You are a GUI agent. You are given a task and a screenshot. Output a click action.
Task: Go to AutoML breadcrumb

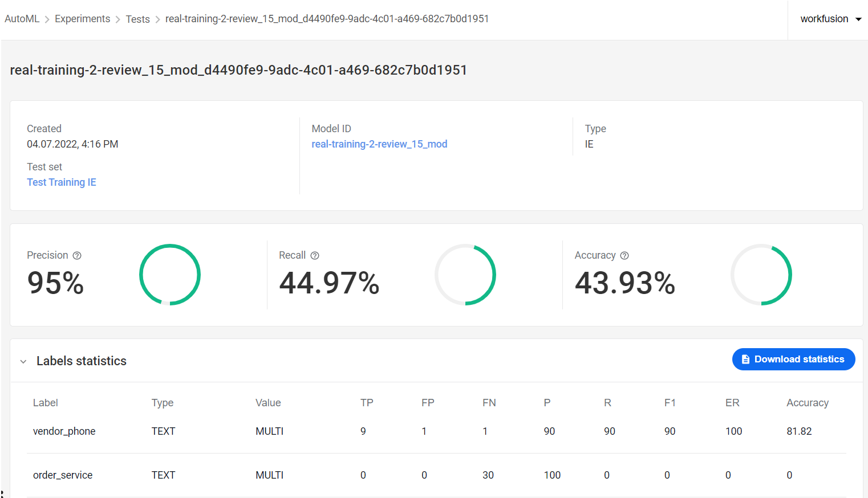22,19
